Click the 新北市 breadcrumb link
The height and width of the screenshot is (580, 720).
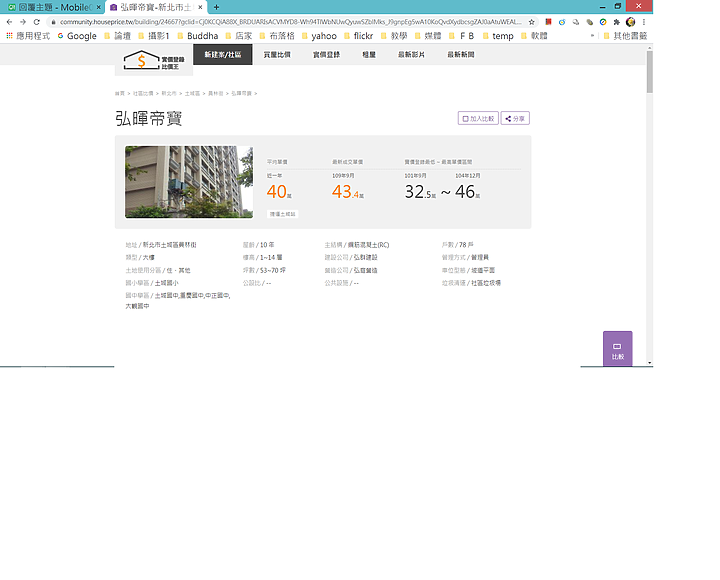tap(169, 94)
